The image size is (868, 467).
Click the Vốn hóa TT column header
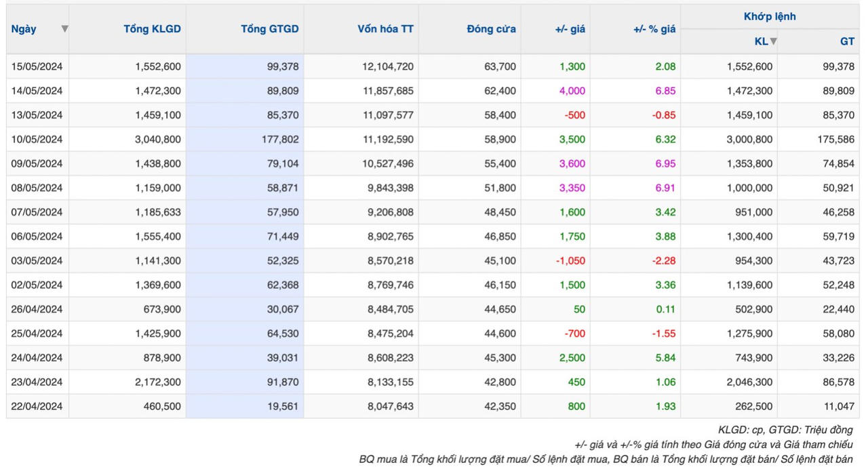tap(385, 29)
